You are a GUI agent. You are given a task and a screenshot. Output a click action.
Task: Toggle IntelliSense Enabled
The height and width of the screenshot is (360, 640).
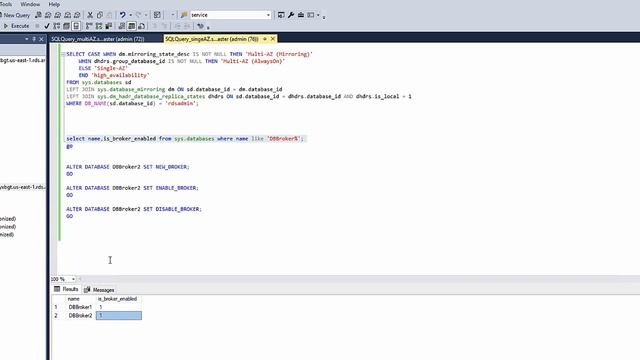pos(76,26)
